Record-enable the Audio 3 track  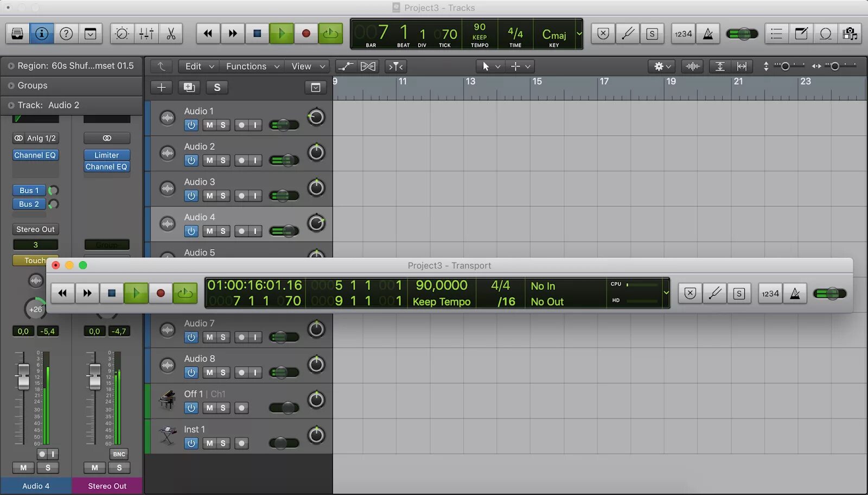coord(241,195)
